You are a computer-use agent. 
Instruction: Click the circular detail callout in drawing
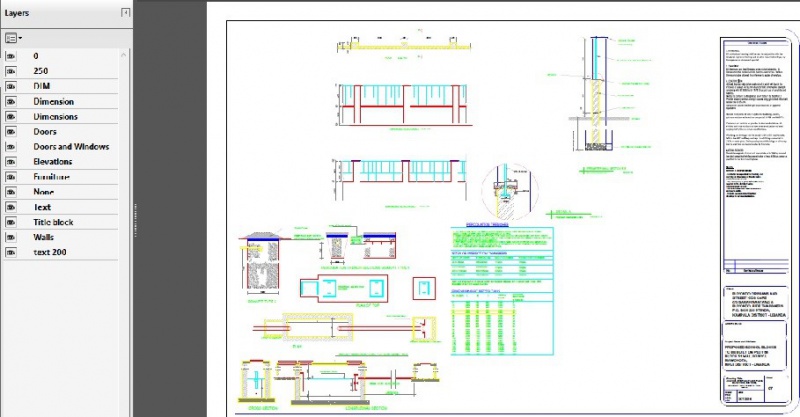510,190
